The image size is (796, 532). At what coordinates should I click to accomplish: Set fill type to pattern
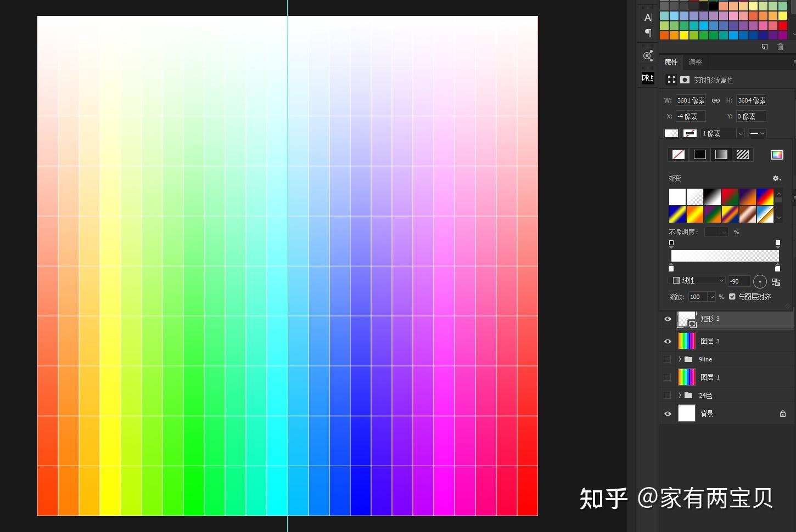click(743, 155)
